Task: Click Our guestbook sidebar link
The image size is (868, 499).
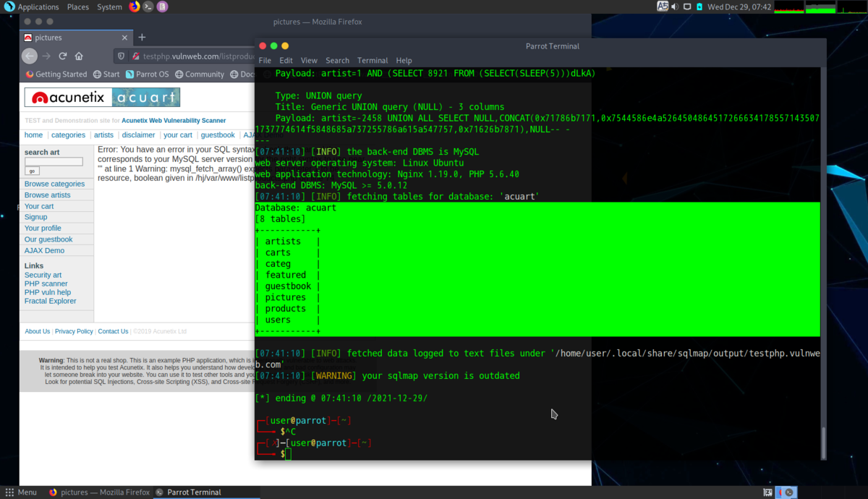Action: point(48,239)
